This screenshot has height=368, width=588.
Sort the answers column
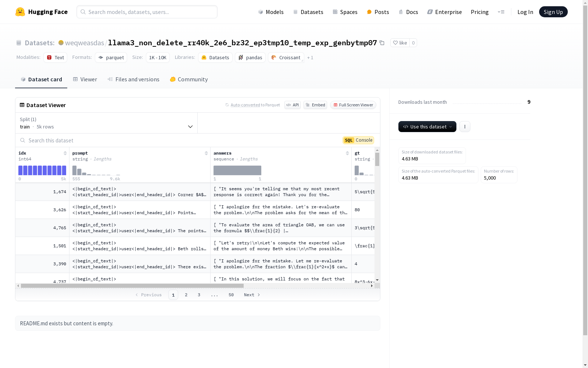click(347, 153)
